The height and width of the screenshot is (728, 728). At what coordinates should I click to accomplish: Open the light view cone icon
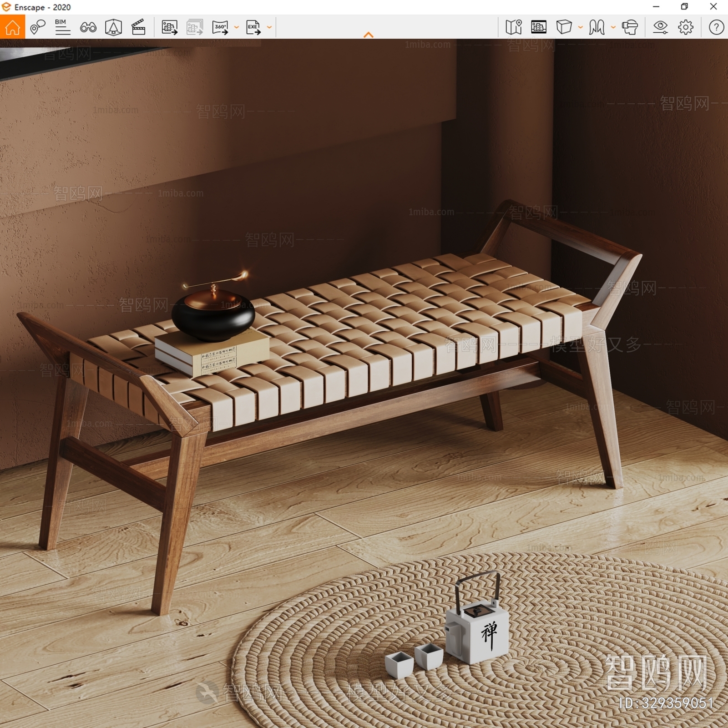(x=113, y=27)
